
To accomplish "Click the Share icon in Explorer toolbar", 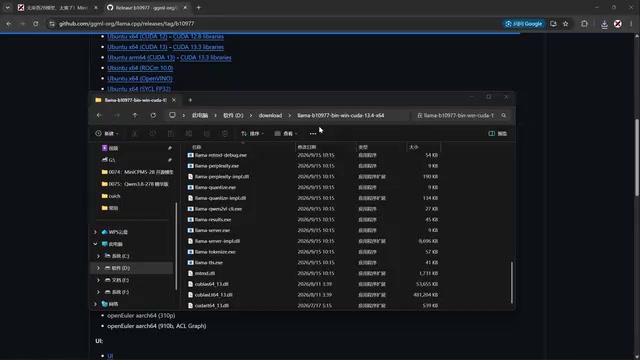I will (207, 133).
